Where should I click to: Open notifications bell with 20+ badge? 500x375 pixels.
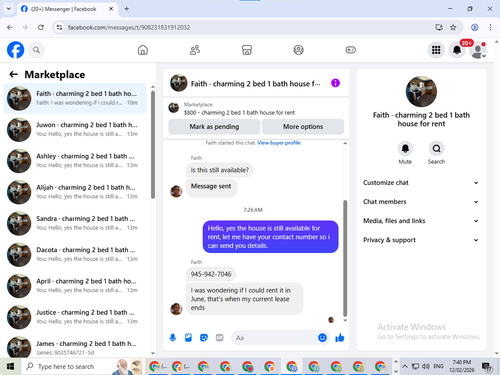[457, 50]
